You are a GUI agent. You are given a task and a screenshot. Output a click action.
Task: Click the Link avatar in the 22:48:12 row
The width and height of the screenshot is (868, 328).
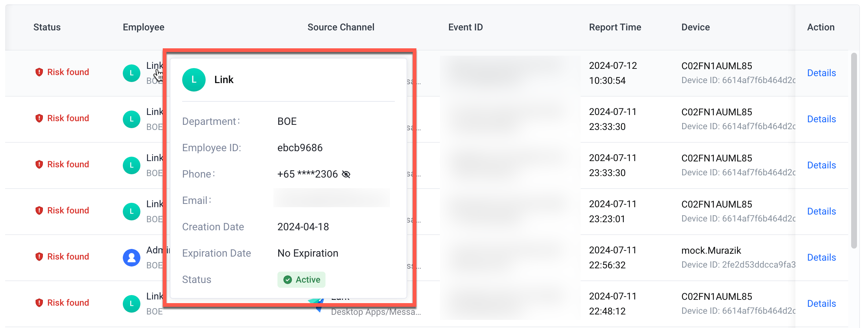132,304
